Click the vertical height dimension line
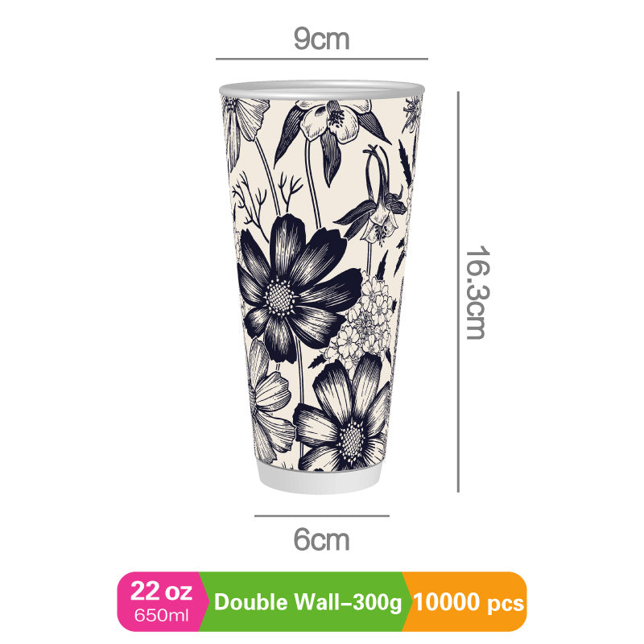The height and width of the screenshot is (644, 644). [x=458, y=291]
